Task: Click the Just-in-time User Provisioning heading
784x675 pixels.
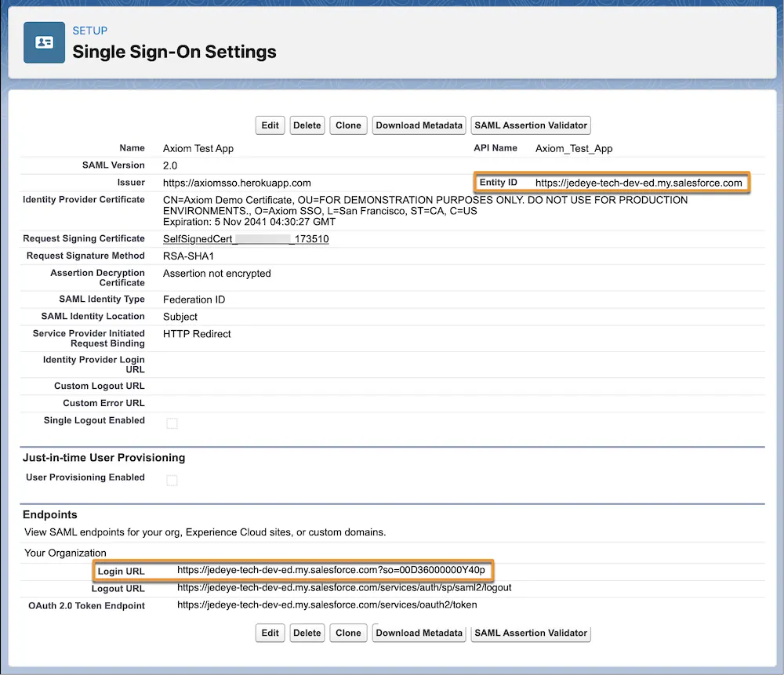Action: 104,458
